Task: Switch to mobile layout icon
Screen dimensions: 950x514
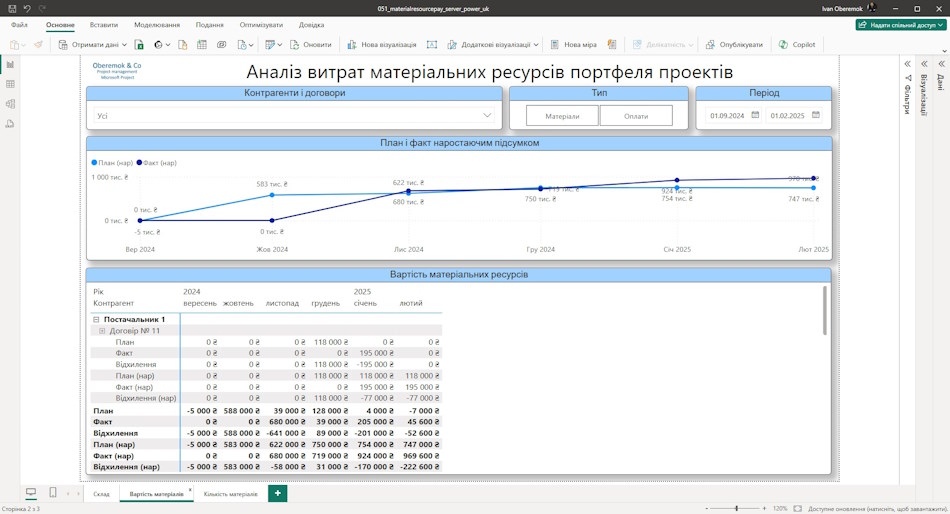Action: click(53, 493)
